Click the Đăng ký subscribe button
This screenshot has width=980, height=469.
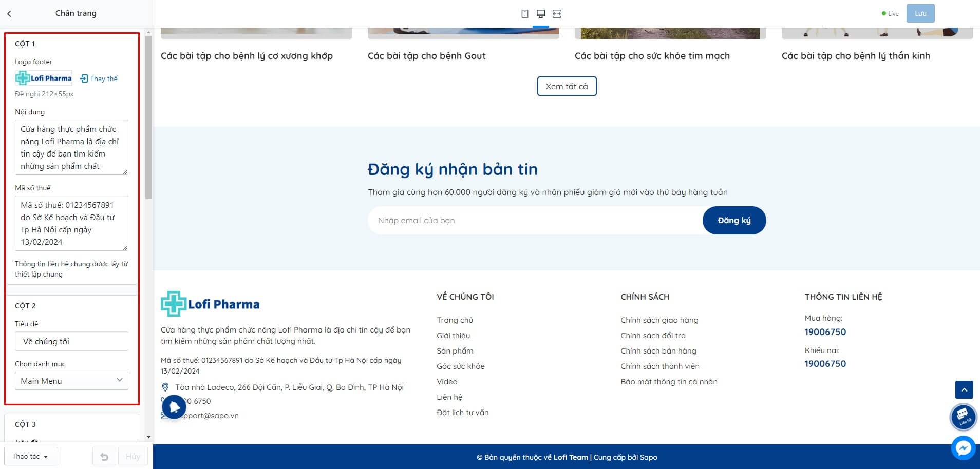[x=734, y=221]
